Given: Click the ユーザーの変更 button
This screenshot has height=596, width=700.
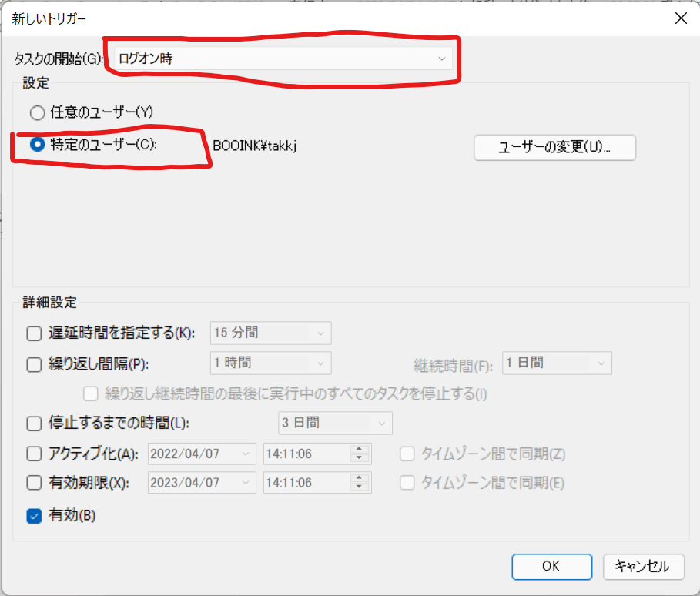Looking at the screenshot, I should (554, 147).
